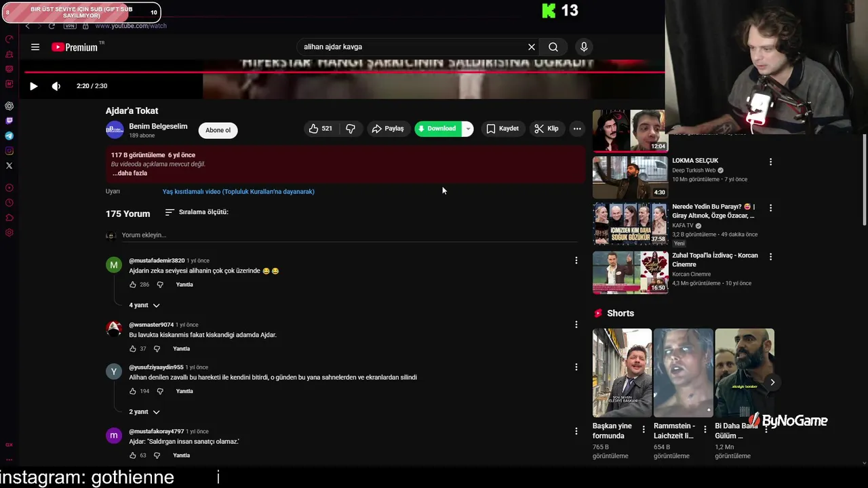Reply to mustafademir3820's comment
The height and width of the screenshot is (488, 868).
(x=184, y=285)
